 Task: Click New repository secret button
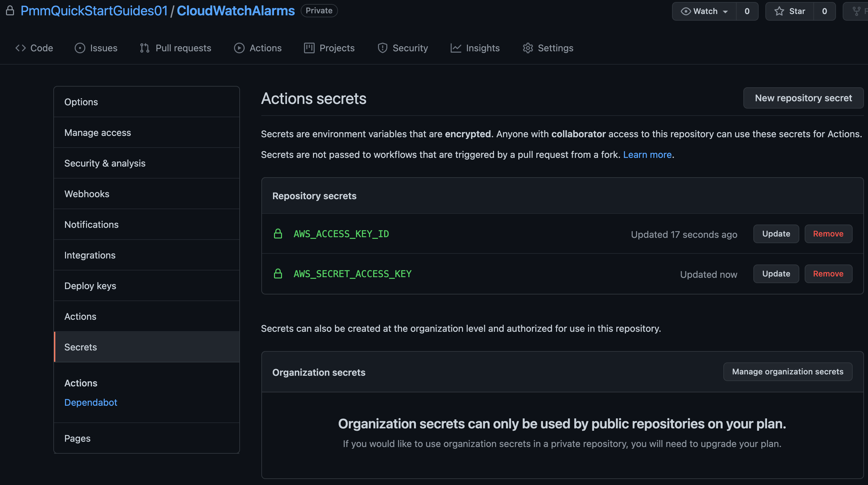pos(804,97)
